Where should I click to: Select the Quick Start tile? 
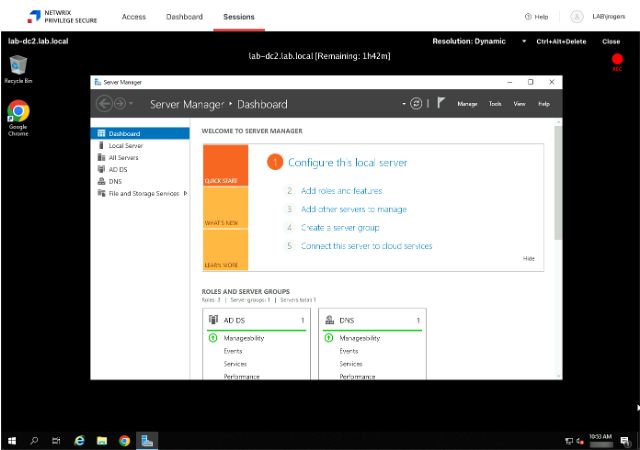click(225, 165)
